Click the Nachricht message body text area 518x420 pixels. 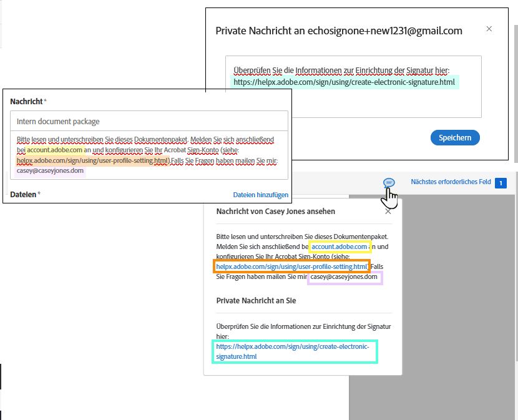(x=149, y=155)
